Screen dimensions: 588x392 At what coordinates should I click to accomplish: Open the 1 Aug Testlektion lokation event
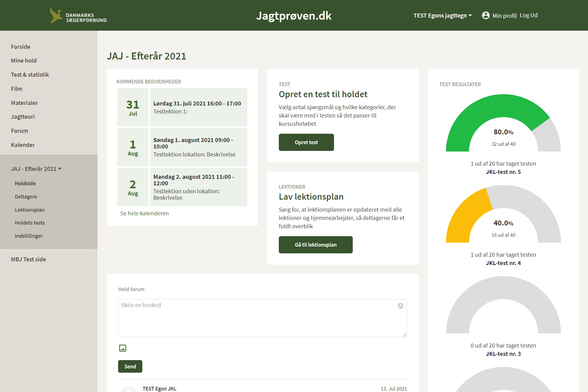tap(198, 147)
